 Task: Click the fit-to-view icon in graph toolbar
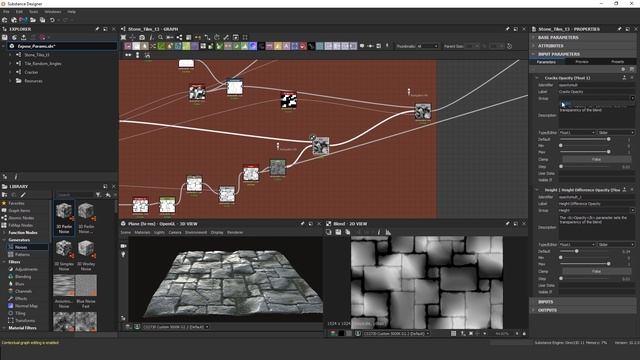coord(123,38)
